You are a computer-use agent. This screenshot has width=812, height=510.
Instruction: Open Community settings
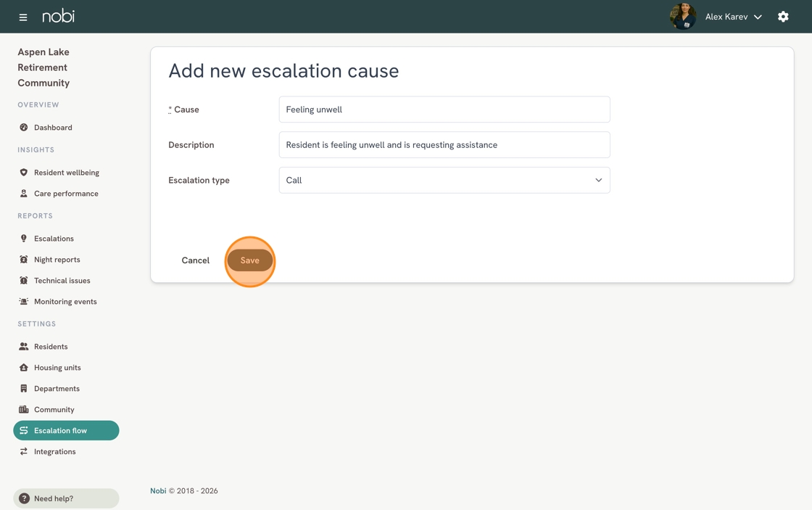(x=54, y=409)
